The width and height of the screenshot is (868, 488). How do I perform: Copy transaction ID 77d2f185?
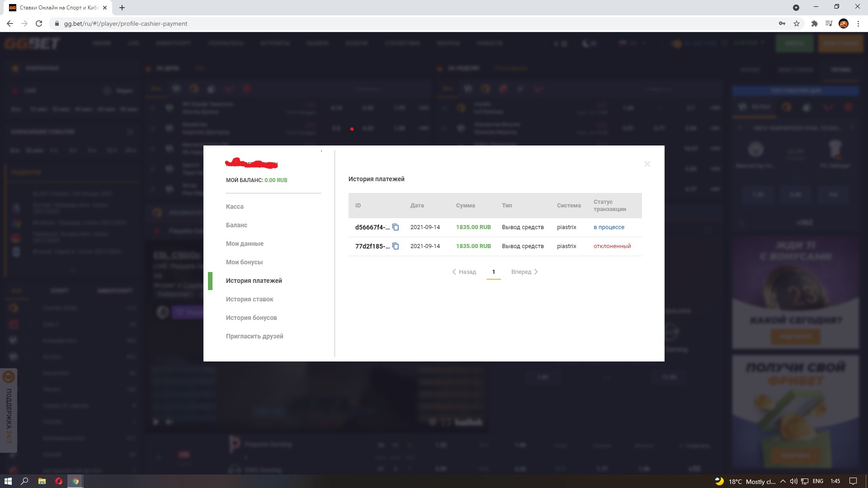tap(396, 246)
